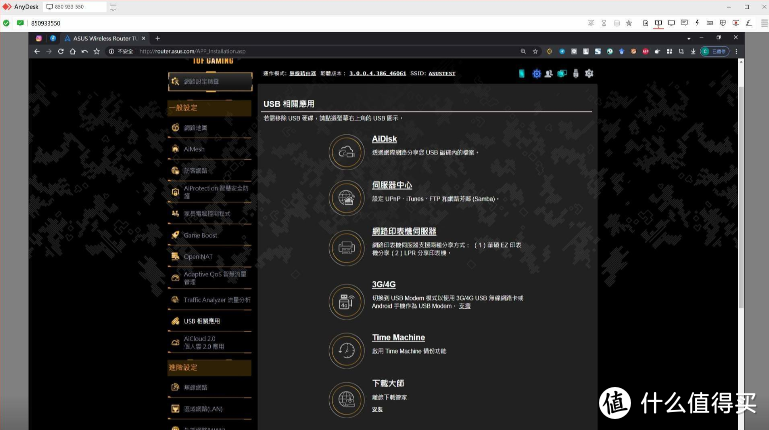Click the browser downloads arrow icon
Screen dimensions: 769x430
(693, 51)
